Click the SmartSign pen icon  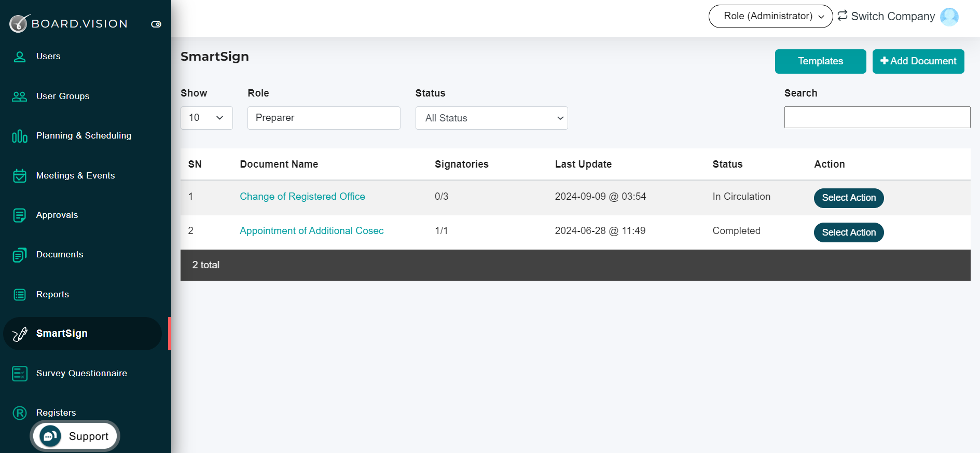20,334
